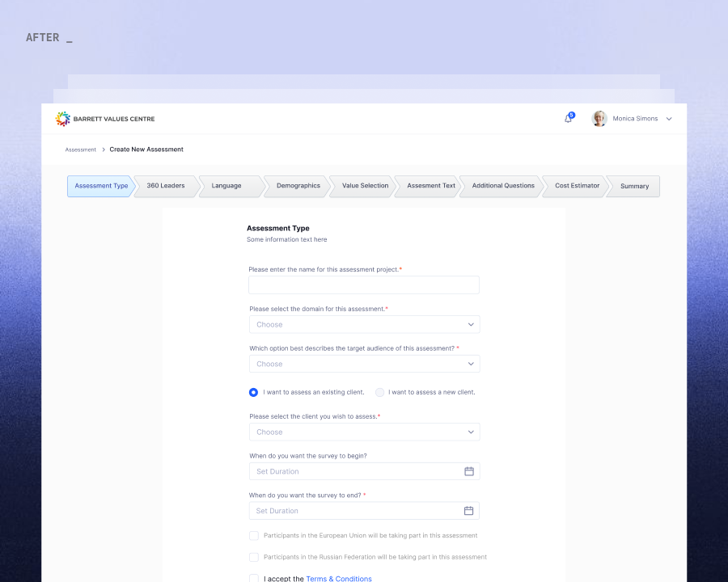The height and width of the screenshot is (582, 728).
Task: Switch to the 360 Leaders step
Action: coord(166,186)
